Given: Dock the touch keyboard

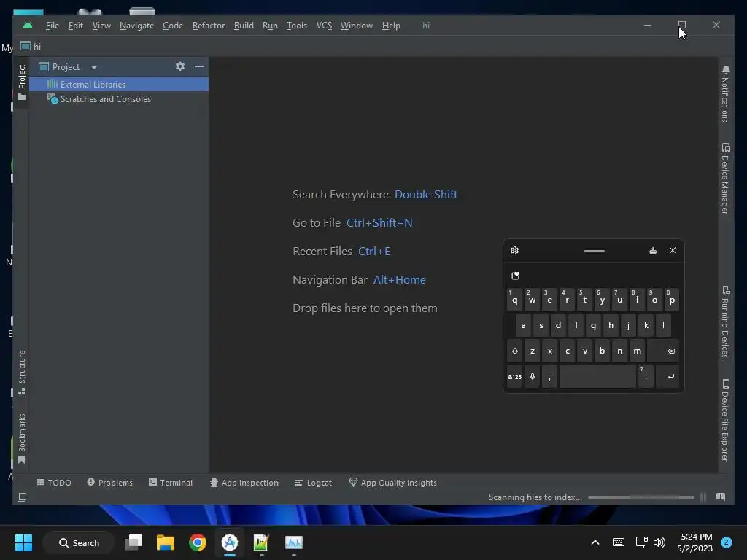Looking at the screenshot, I should [x=653, y=251].
